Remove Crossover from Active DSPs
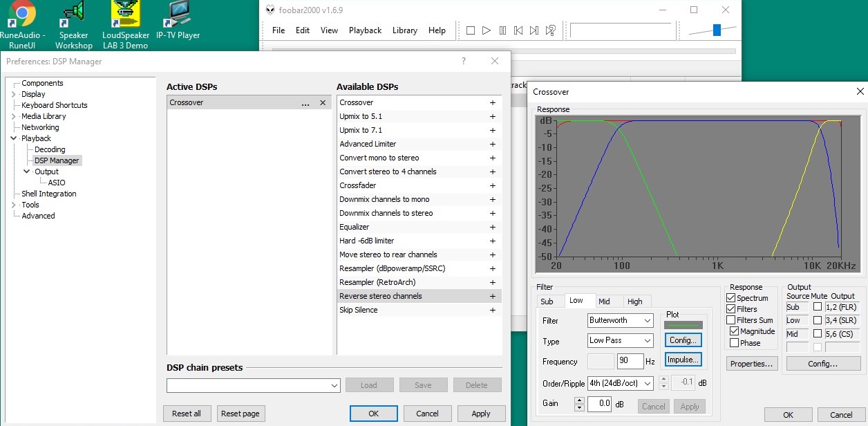Image resolution: width=868 pixels, height=426 pixels. pos(323,103)
